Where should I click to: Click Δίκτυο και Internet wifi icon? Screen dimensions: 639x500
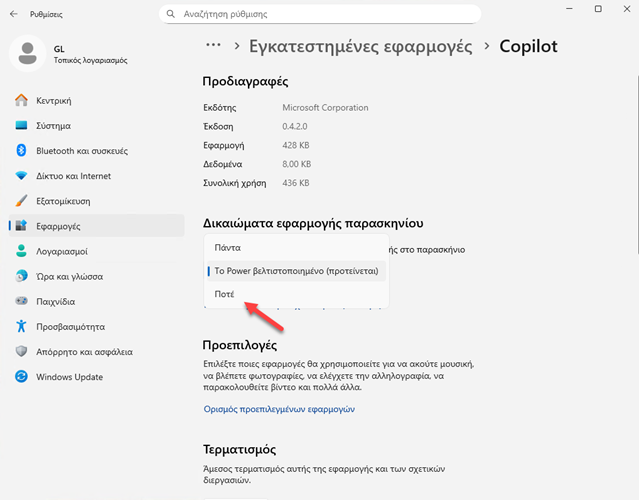[x=21, y=176]
